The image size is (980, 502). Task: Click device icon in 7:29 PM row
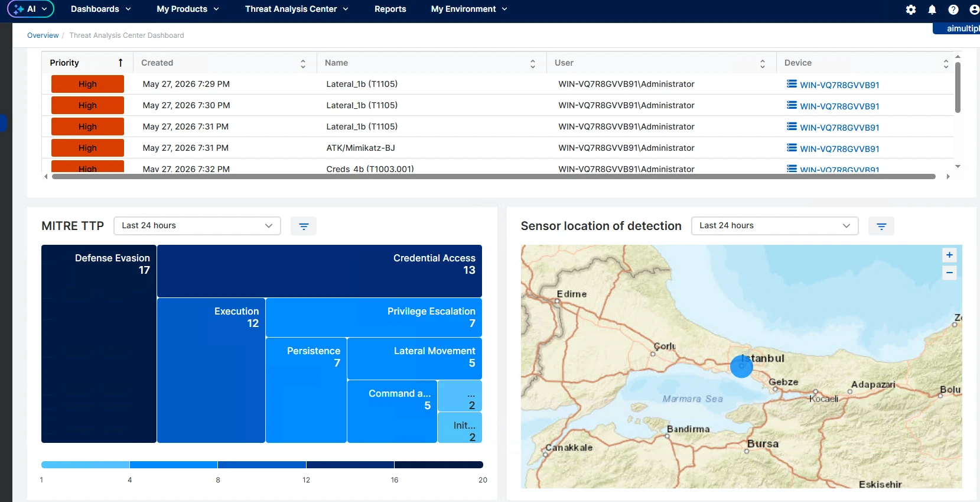792,84
